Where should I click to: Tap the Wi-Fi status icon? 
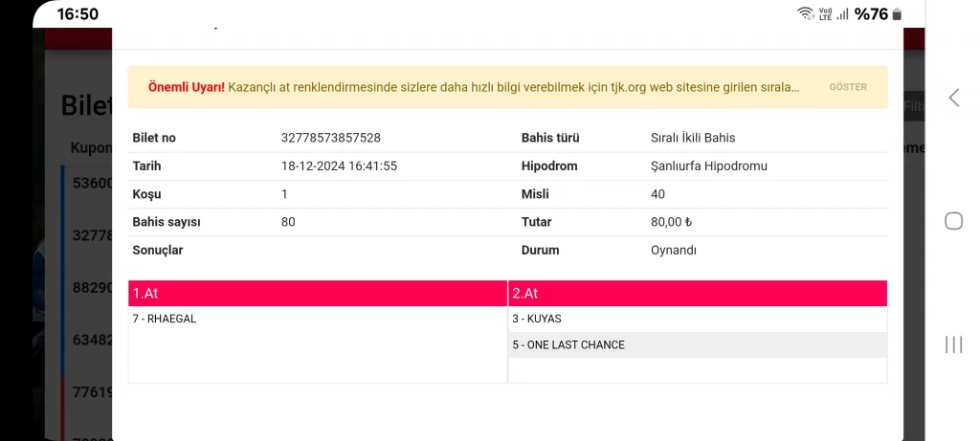[x=805, y=13]
